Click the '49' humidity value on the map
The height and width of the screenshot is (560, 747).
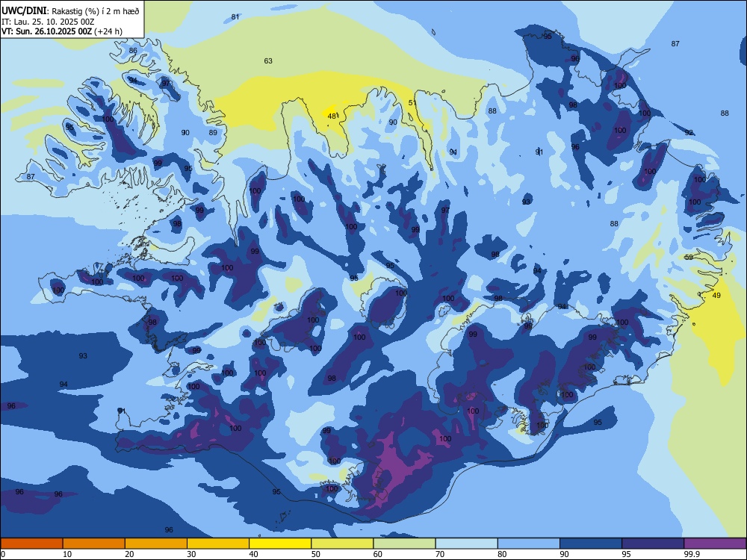click(x=716, y=295)
